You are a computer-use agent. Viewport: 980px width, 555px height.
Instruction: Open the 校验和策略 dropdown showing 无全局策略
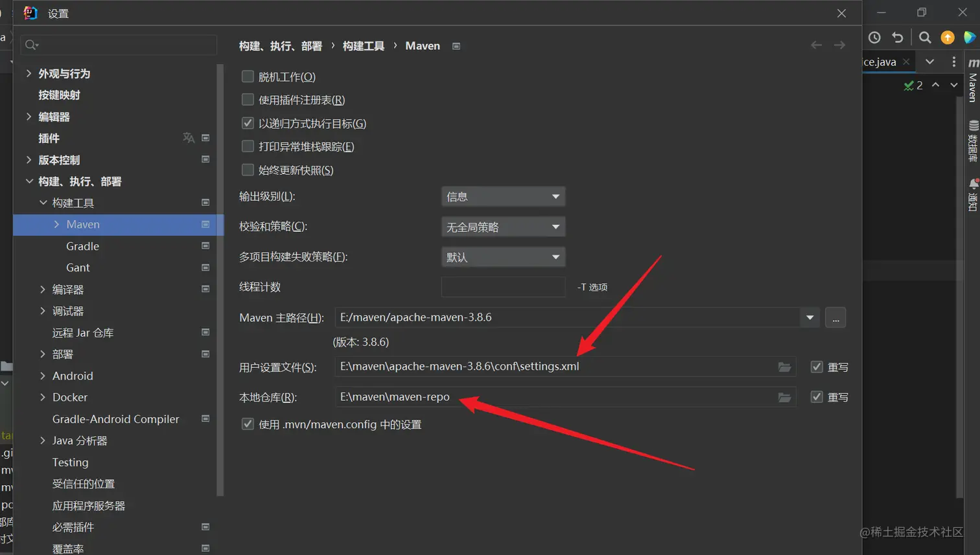point(503,227)
